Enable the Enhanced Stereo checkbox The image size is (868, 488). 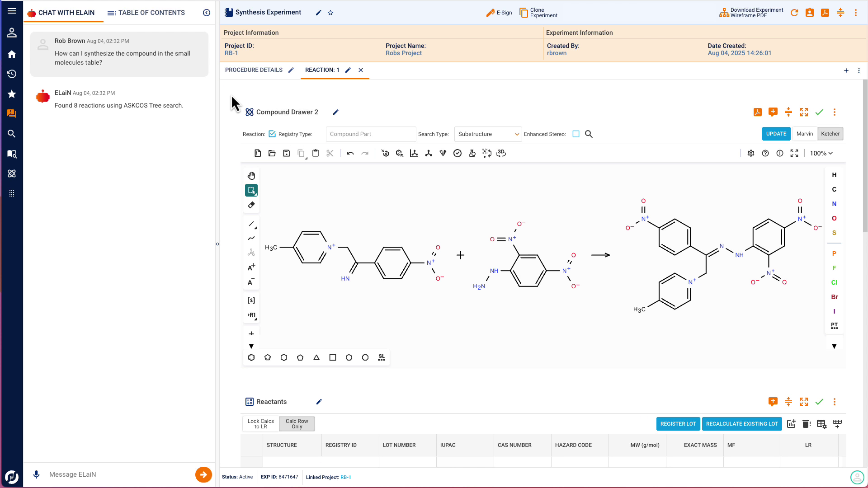point(576,134)
